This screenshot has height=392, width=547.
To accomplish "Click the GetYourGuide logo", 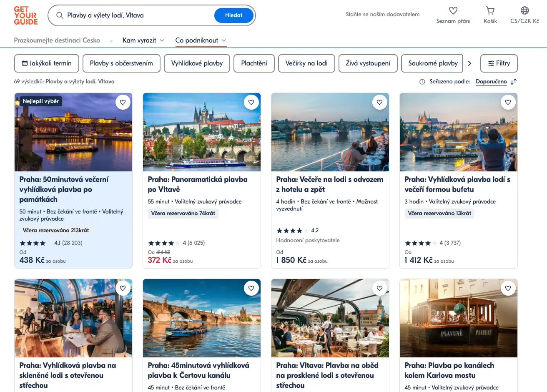I will tap(25, 15).
